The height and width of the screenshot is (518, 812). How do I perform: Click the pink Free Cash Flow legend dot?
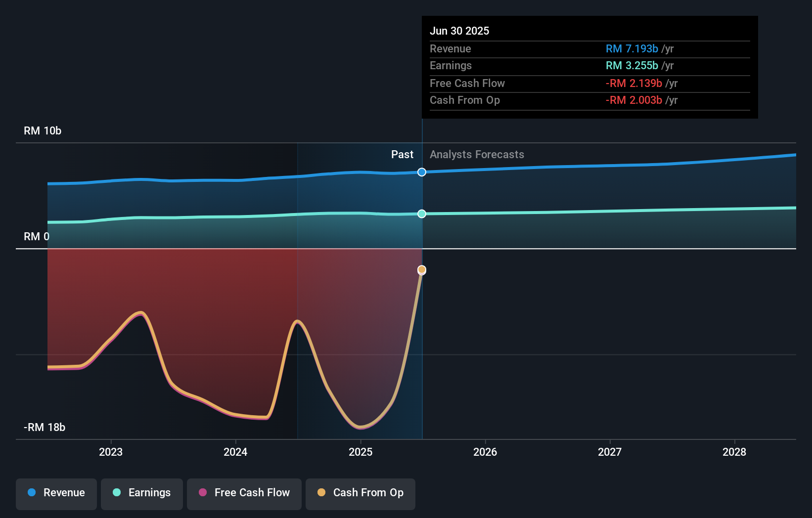[x=203, y=492]
